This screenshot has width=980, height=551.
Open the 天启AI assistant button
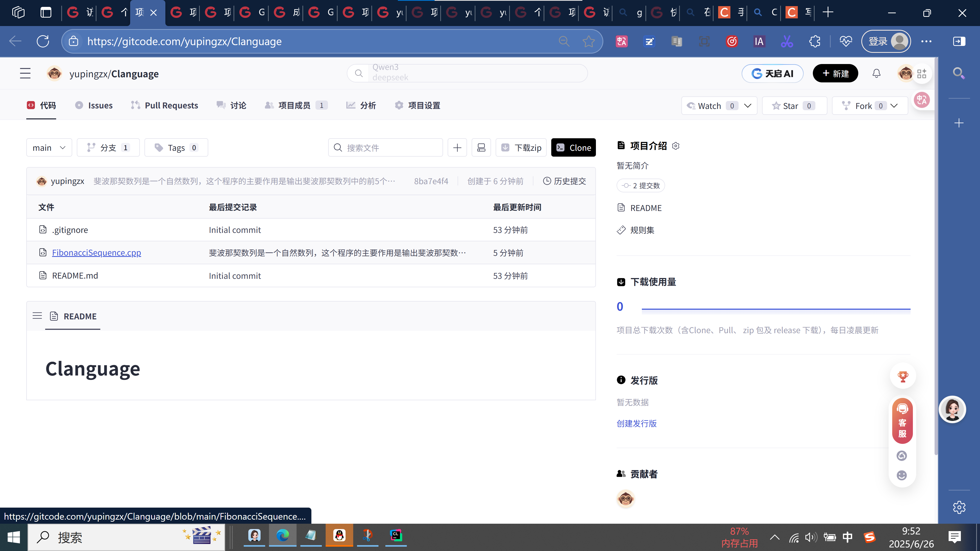click(772, 73)
